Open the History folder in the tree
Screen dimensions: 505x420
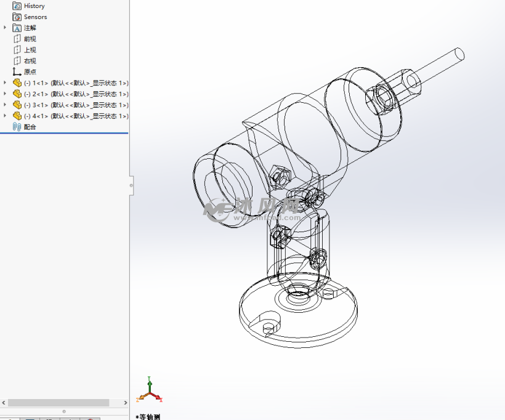34,6
